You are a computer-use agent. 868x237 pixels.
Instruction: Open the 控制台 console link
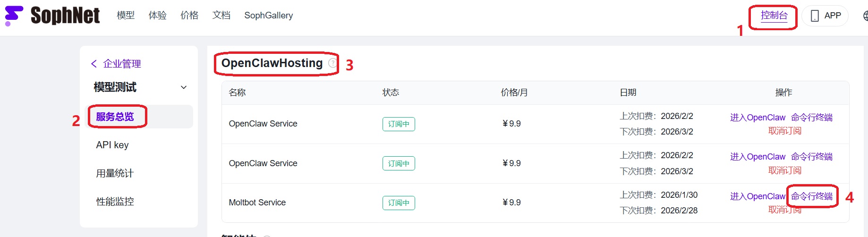[x=774, y=16]
